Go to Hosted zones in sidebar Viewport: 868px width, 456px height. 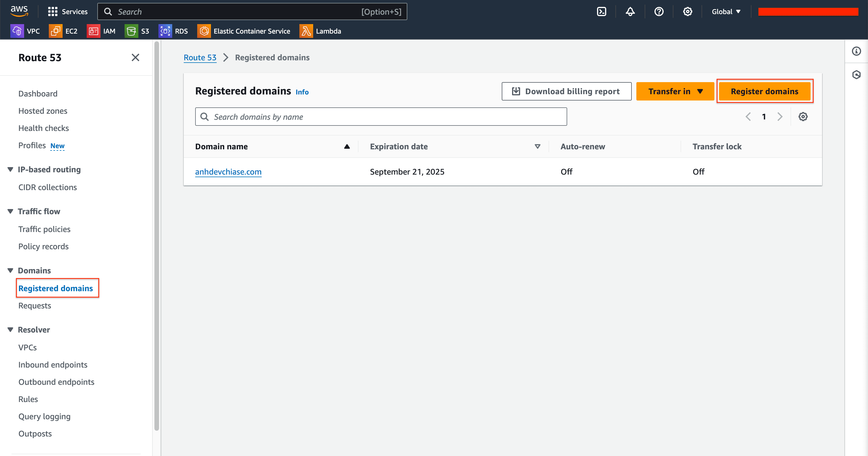pyautogui.click(x=43, y=111)
